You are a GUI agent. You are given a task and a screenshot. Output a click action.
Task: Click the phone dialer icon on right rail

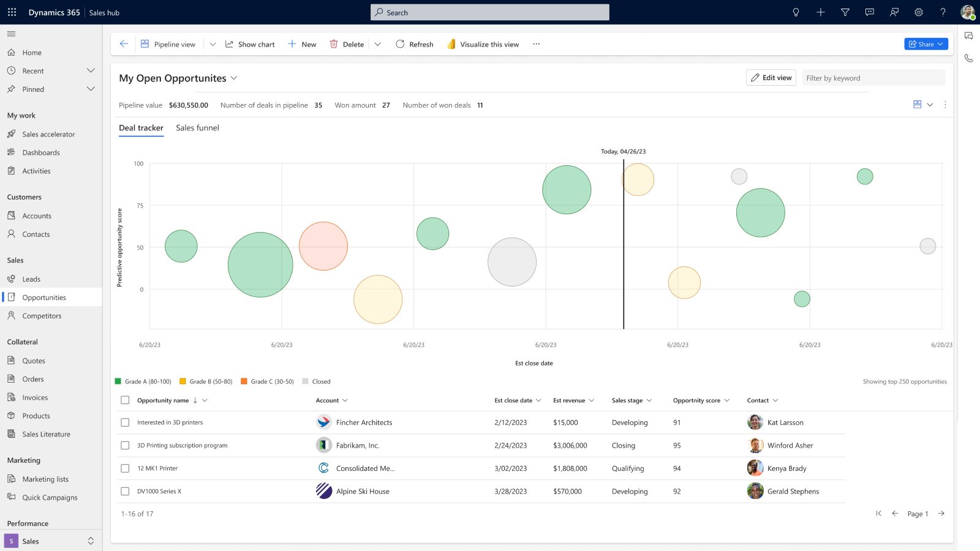968,58
